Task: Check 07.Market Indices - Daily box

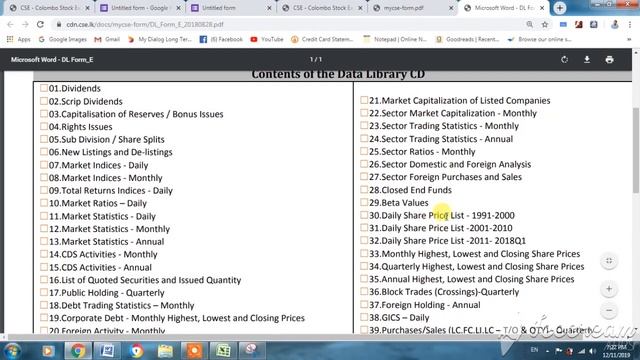Action: click(44, 164)
